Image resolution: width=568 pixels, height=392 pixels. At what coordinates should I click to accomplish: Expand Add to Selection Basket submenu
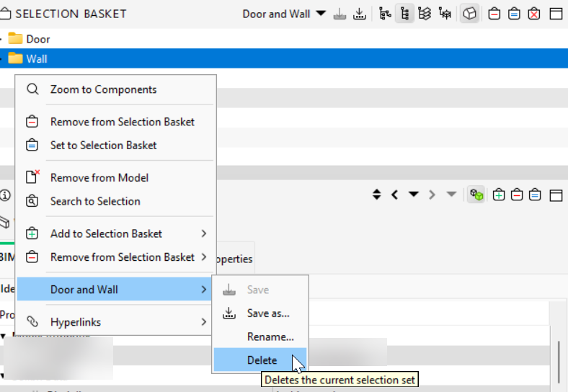pyautogui.click(x=115, y=233)
